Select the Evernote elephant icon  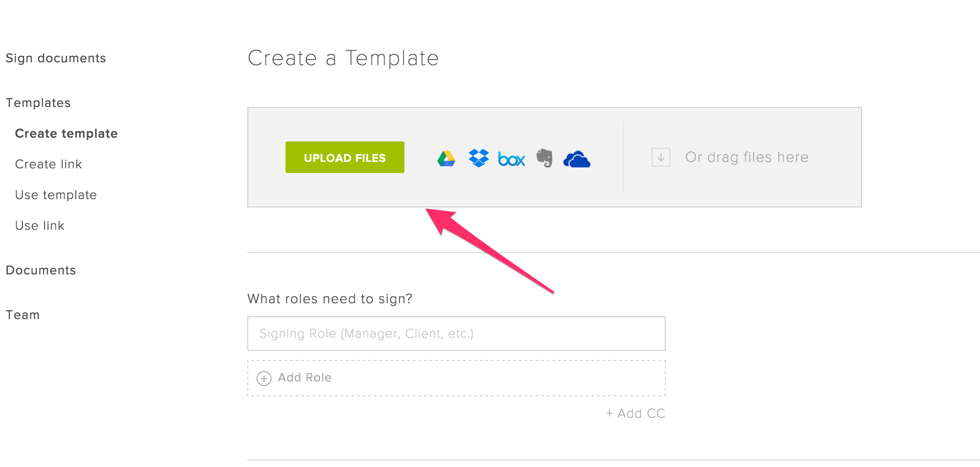544,158
